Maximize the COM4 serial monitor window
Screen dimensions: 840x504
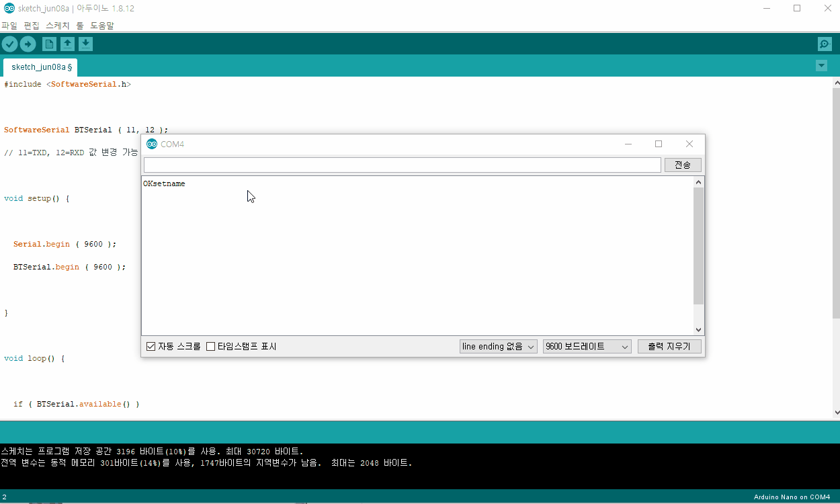pyautogui.click(x=659, y=144)
